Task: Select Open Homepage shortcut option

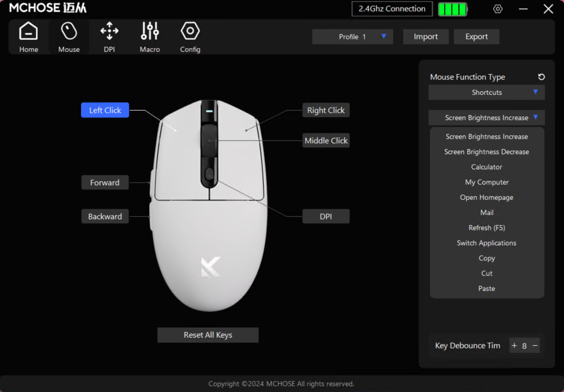Action: click(x=486, y=197)
